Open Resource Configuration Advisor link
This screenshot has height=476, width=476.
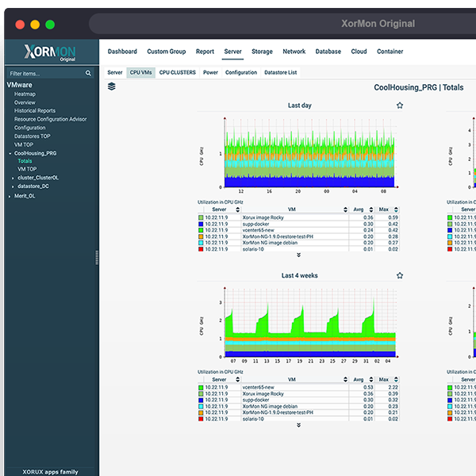point(50,119)
